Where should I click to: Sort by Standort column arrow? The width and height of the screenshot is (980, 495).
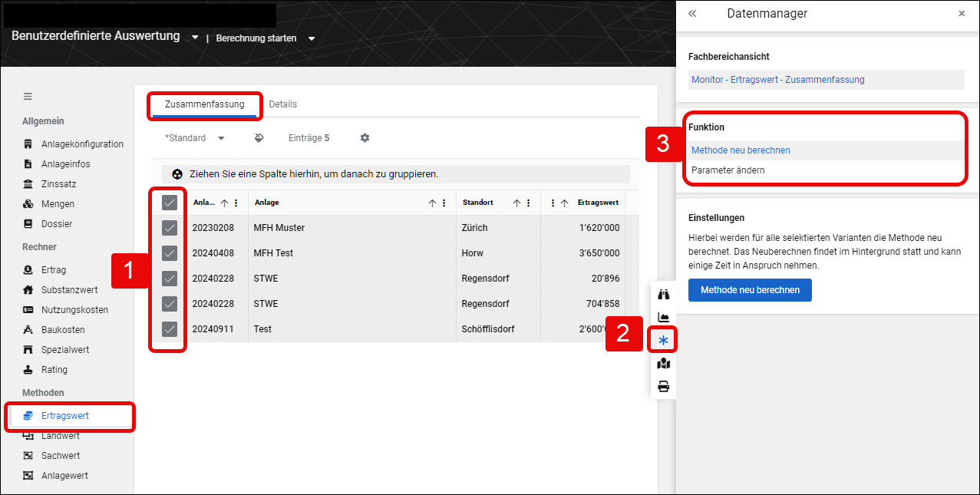[516, 203]
